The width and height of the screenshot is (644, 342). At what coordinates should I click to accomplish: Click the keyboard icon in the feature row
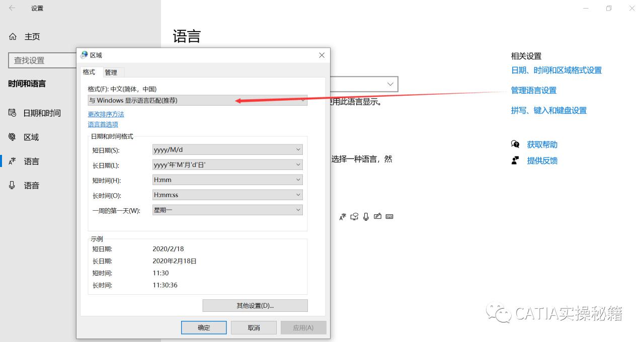point(389,216)
